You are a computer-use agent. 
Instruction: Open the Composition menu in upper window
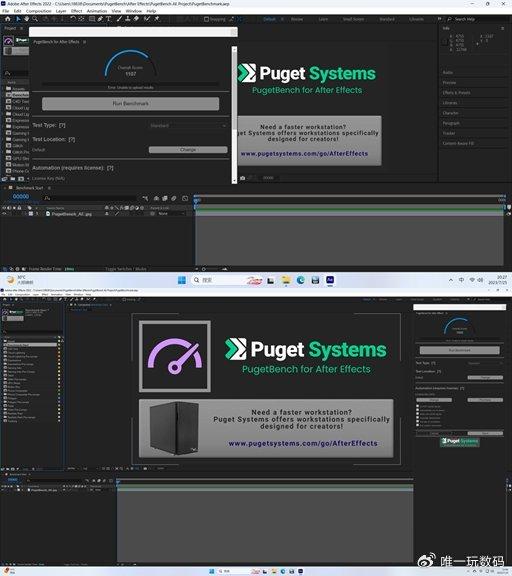click(39, 11)
